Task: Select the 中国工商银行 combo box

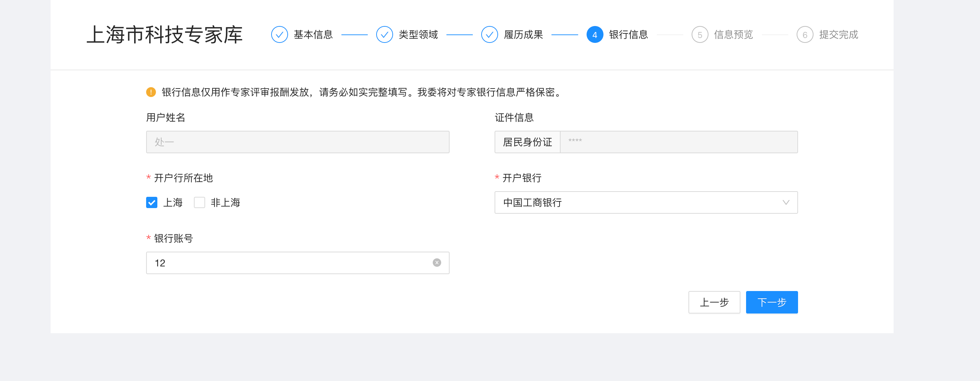Action: point(639,202)
